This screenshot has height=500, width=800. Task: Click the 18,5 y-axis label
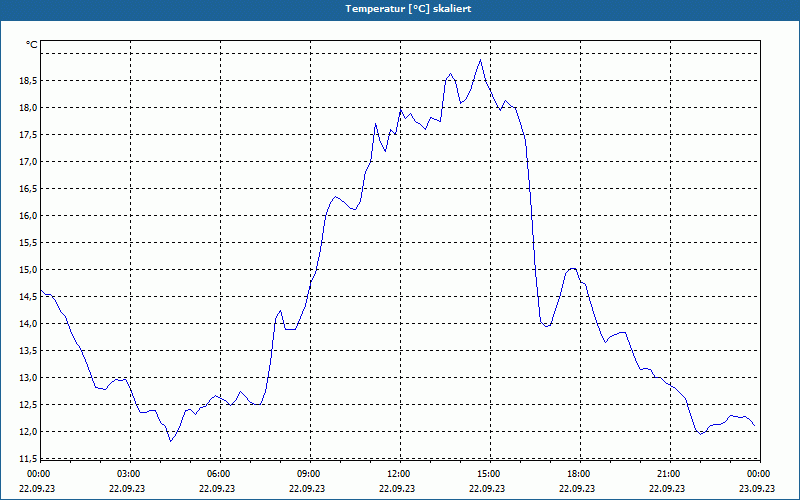coord(27,81)
